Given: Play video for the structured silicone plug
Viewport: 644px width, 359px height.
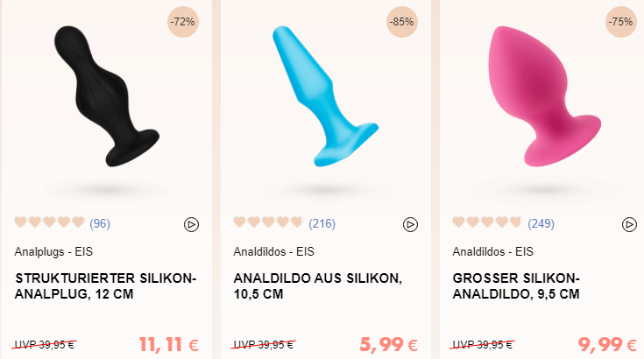Looking at the screenshot, I should pyautogui.click(x=191, y=224).
